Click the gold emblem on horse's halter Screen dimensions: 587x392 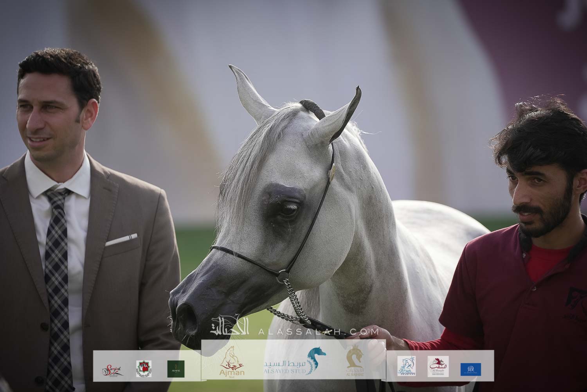pos(332,169)
